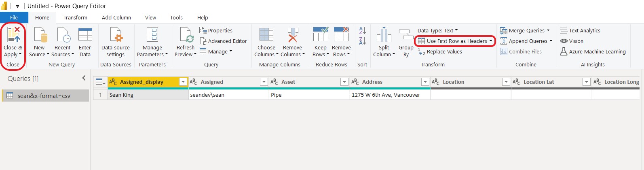
Task: Open the Assigned column filter dropdown
Action: [264, 82]
